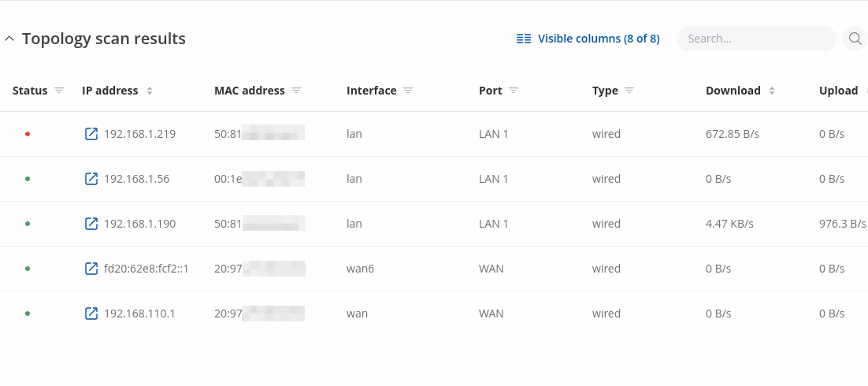
Task: Sort table by Download column
Action: point(772,91)
